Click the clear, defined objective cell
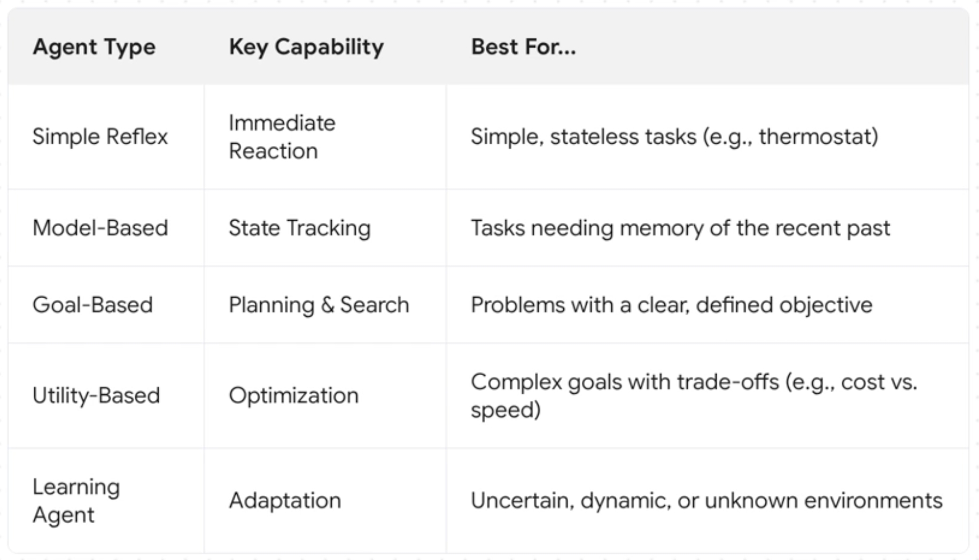This screenshot has height=560, width=979. point(671,305)
